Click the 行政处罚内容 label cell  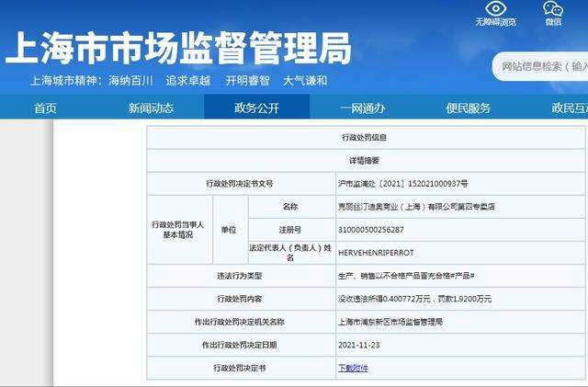[x=241, y=299]
